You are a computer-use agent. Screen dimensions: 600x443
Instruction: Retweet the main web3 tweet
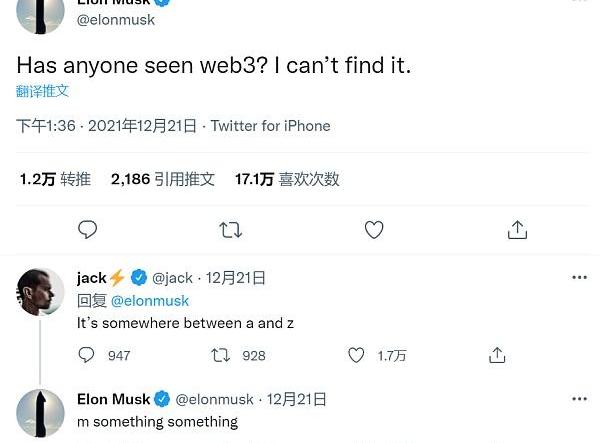[231, 230]
